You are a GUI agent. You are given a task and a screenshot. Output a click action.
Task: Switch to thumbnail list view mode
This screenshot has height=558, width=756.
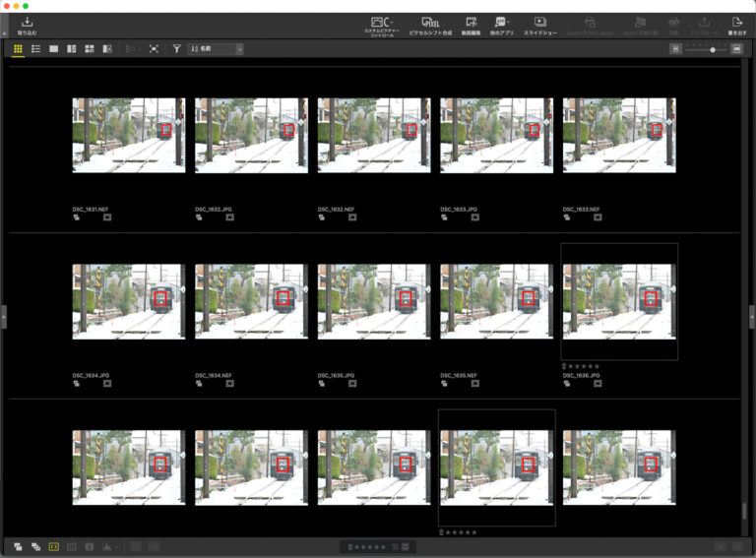point(35,48)
